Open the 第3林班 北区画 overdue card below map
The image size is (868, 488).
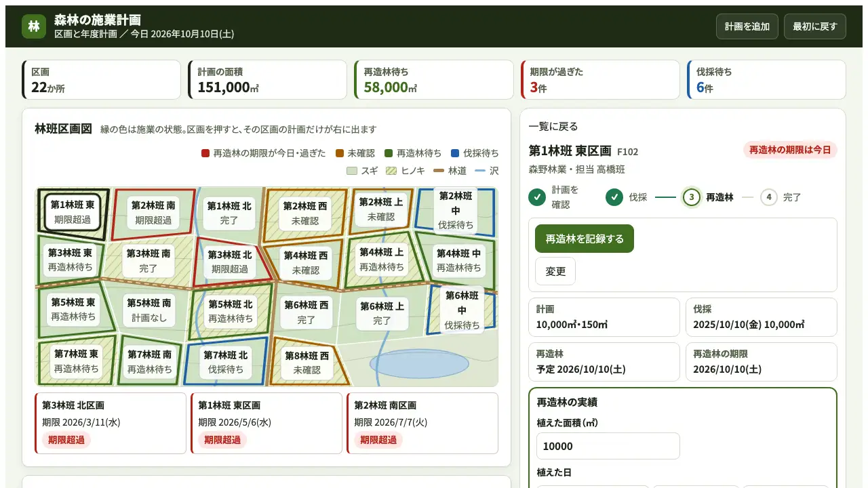(x=111, y=424)
